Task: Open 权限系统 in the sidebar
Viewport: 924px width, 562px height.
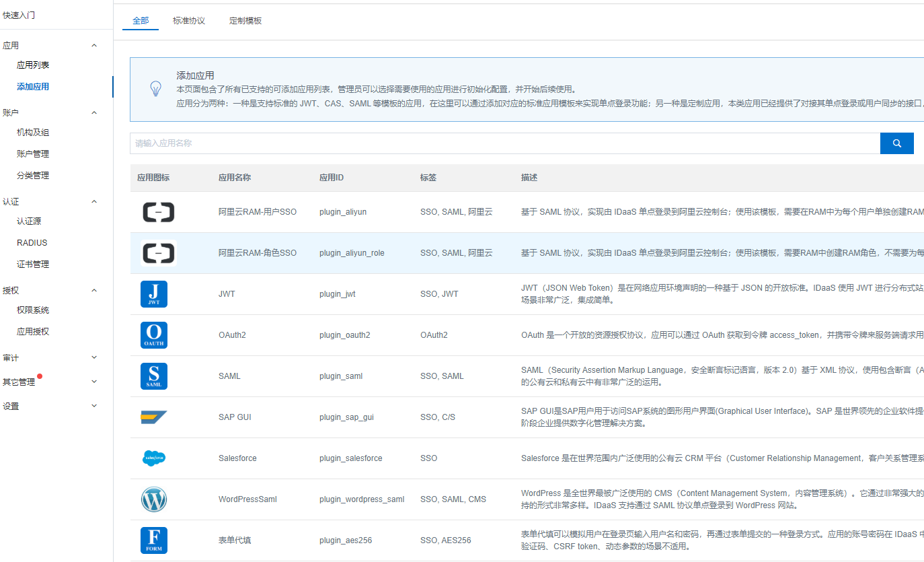Action: pos(33,310)
